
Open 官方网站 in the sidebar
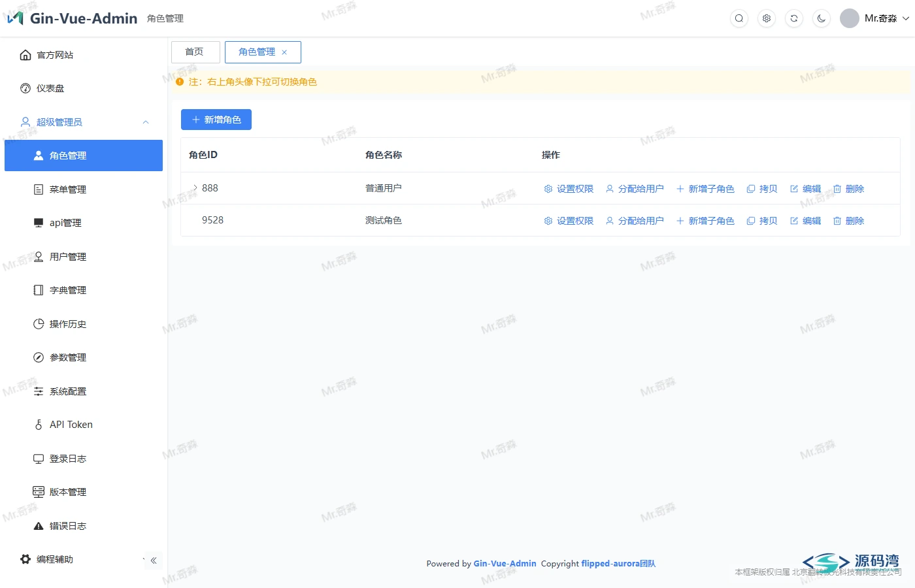point(84,55)
